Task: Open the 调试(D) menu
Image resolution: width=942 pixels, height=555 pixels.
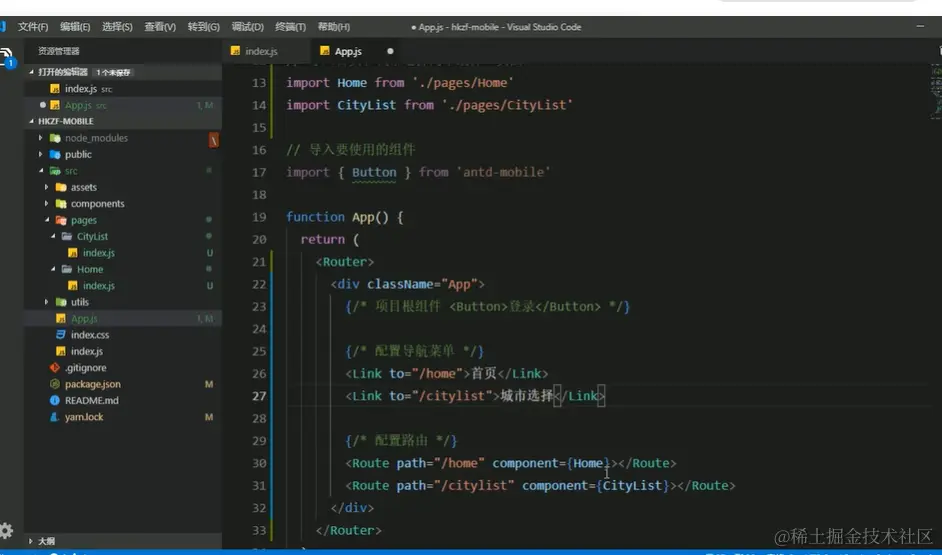Action: click(248, 27)
